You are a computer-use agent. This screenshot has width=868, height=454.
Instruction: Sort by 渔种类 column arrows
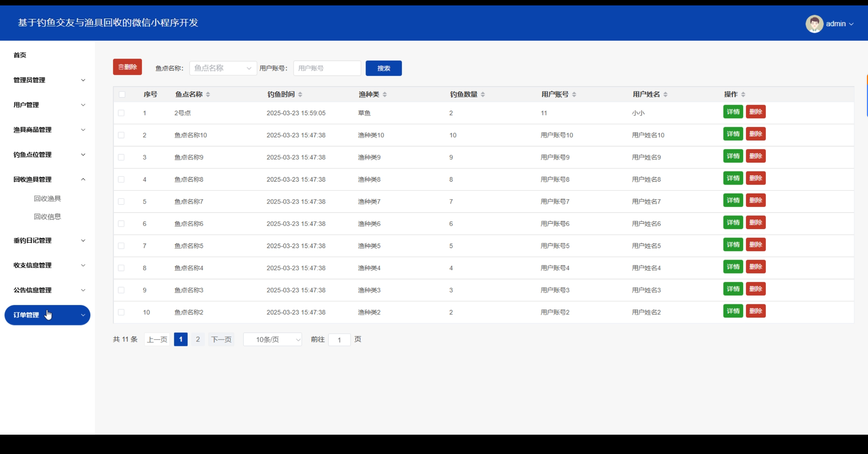[x=384, y=95]
